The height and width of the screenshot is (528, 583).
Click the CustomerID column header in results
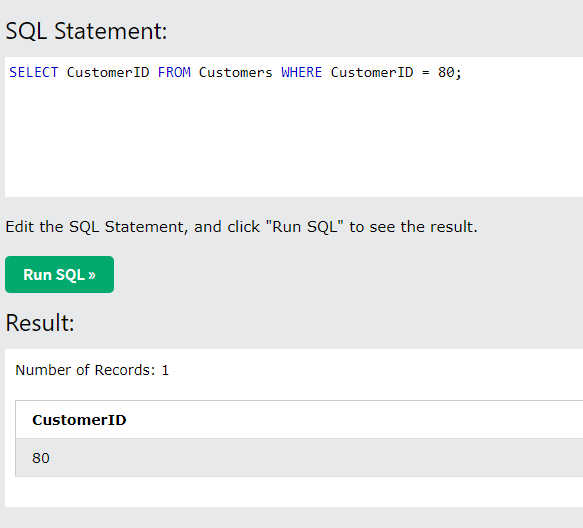79,420
